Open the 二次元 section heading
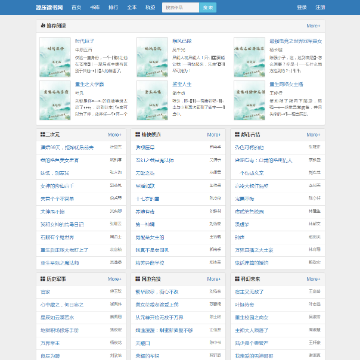360x360 pixels. 53,135
